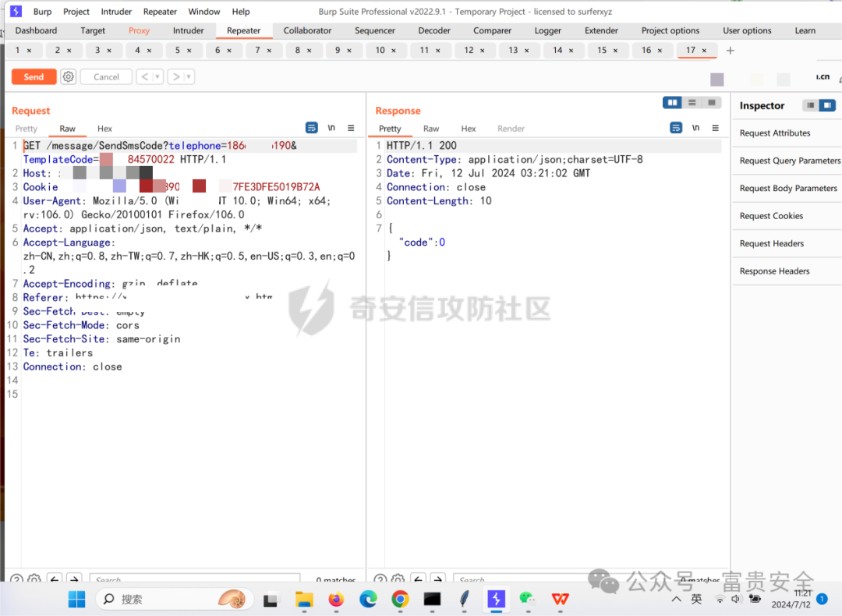Image resolution: width=842 pixels, height=616 pixels.
Task: Open Response search settings gear
Action: [398, 579]
